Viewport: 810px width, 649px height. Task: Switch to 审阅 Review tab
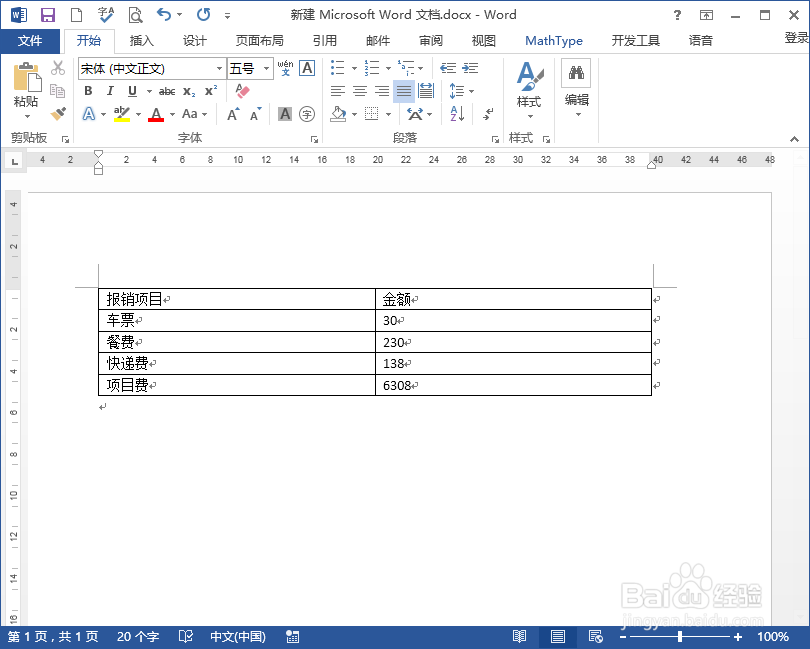431,41
